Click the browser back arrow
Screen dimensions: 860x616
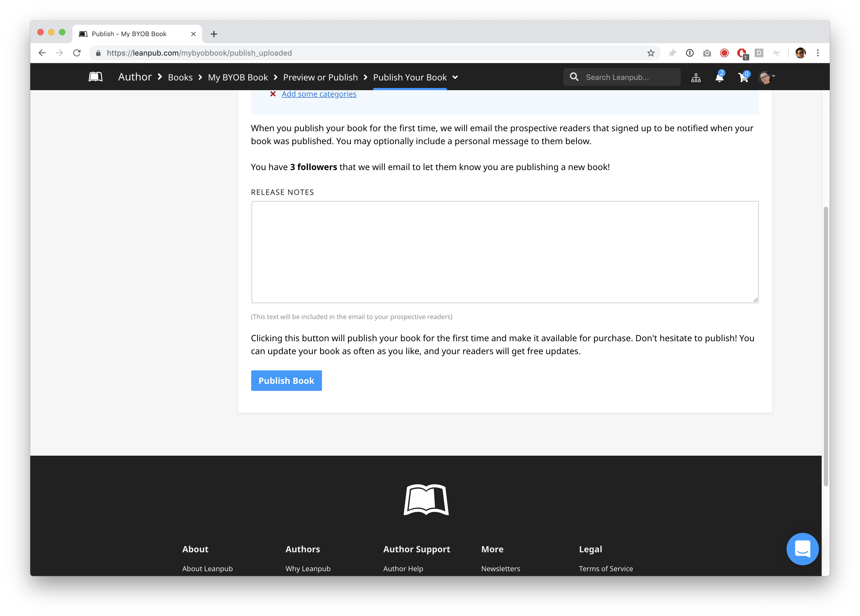42,53
